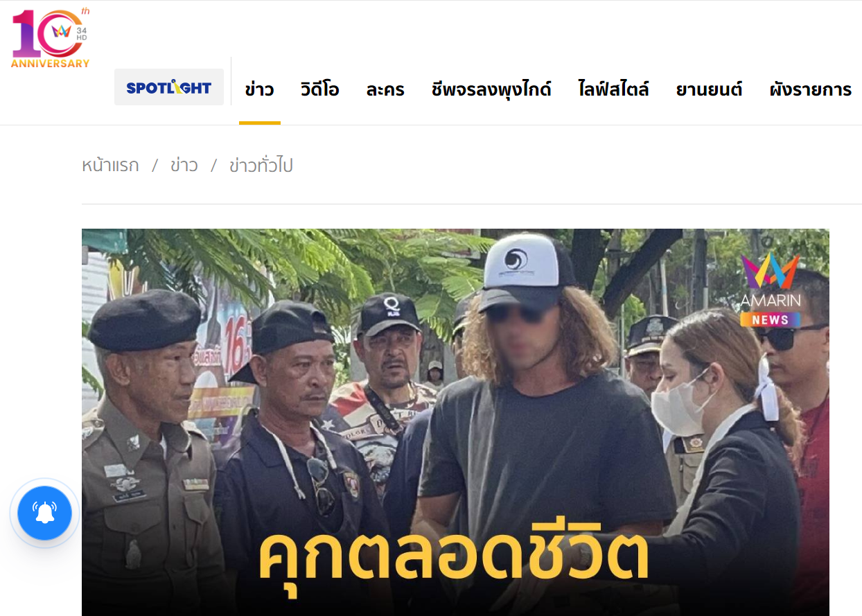Click the ข่าว breadcrumb link

(184, 166)
